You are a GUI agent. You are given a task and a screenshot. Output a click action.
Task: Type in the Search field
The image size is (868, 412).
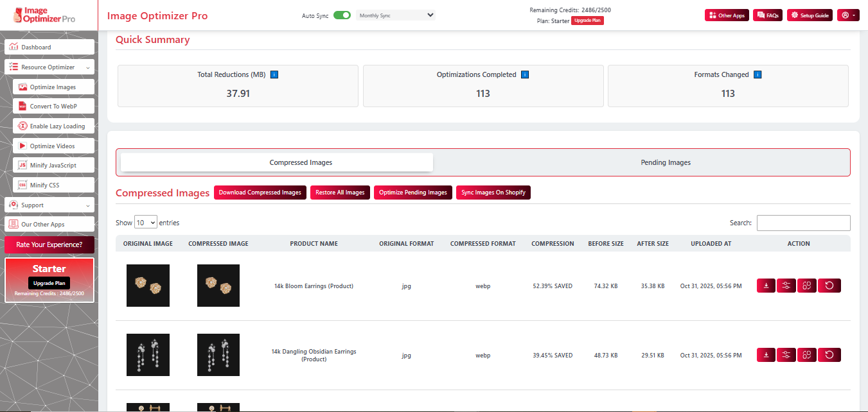point(803,222)
